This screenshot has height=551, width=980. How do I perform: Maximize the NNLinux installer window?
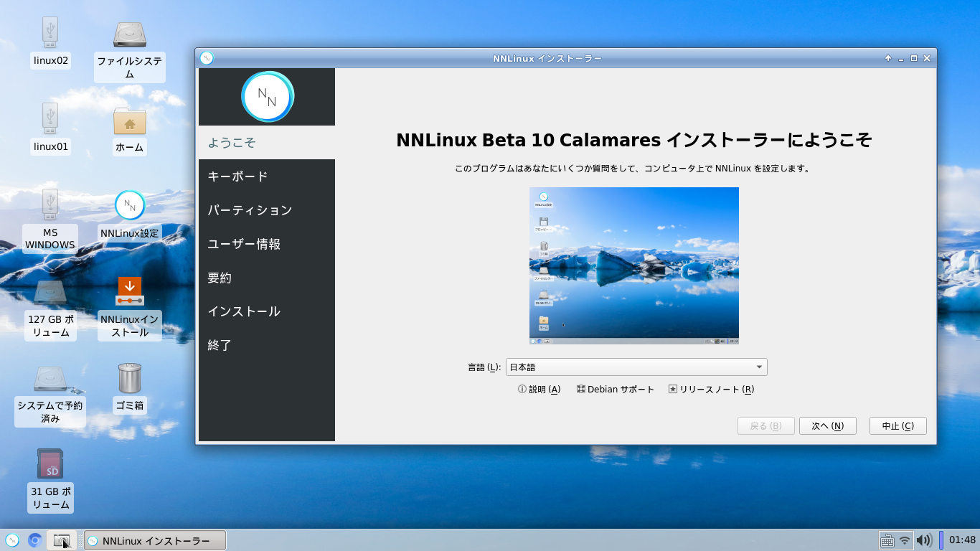point(914,58)
